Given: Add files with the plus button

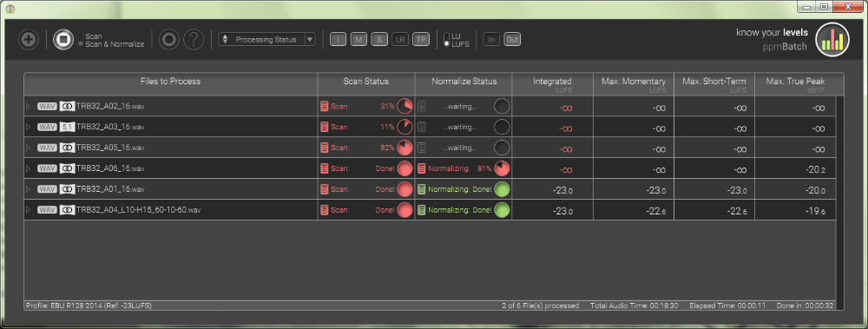Looking at the screenshot, I should coord(29,40).
